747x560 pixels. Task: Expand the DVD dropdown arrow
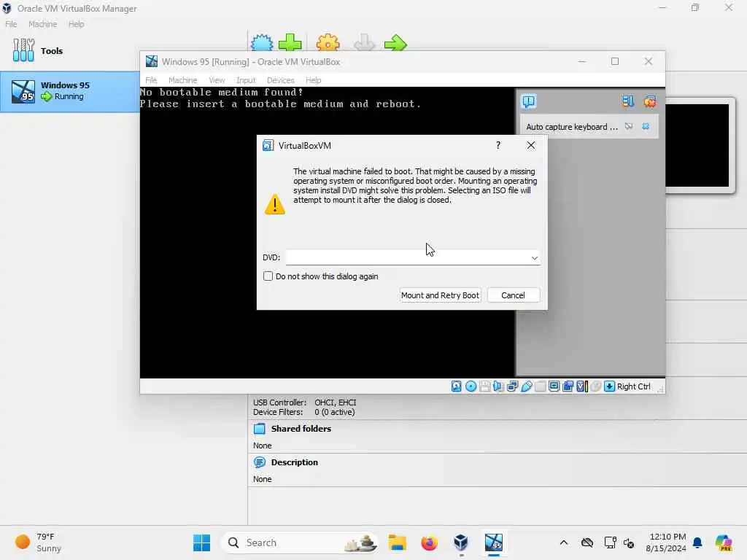(x=534, y=257)
